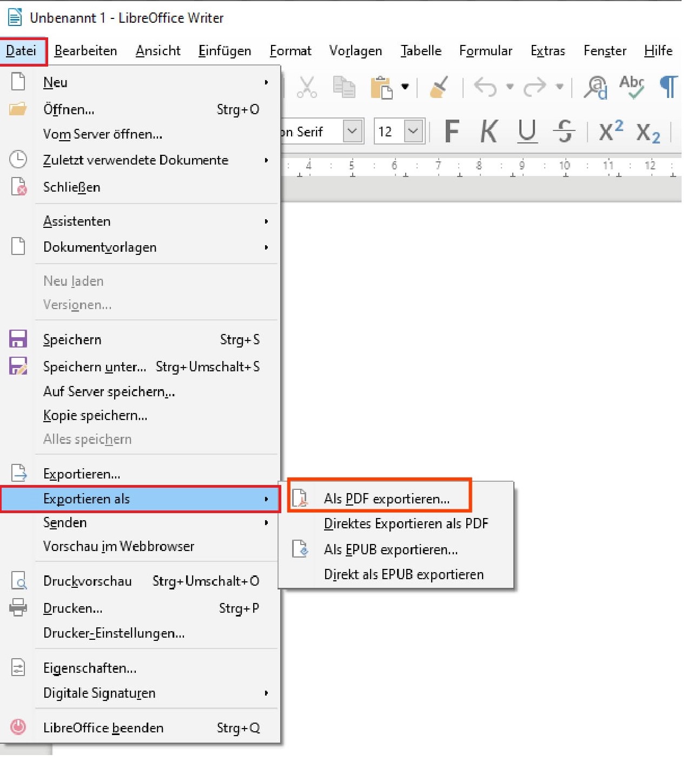Choose Vom Server öffnen...

point(140,134)
